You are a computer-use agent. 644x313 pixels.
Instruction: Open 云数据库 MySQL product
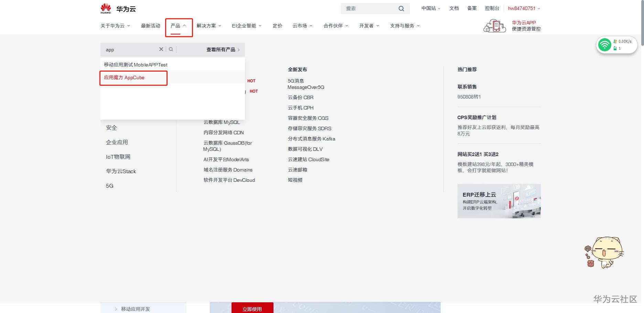coord(222,122)
